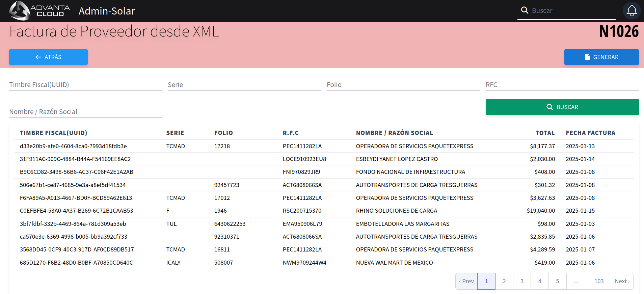Click RFC NWM9709244W4
The image size is (644, 294).
[x=304, y=263]
